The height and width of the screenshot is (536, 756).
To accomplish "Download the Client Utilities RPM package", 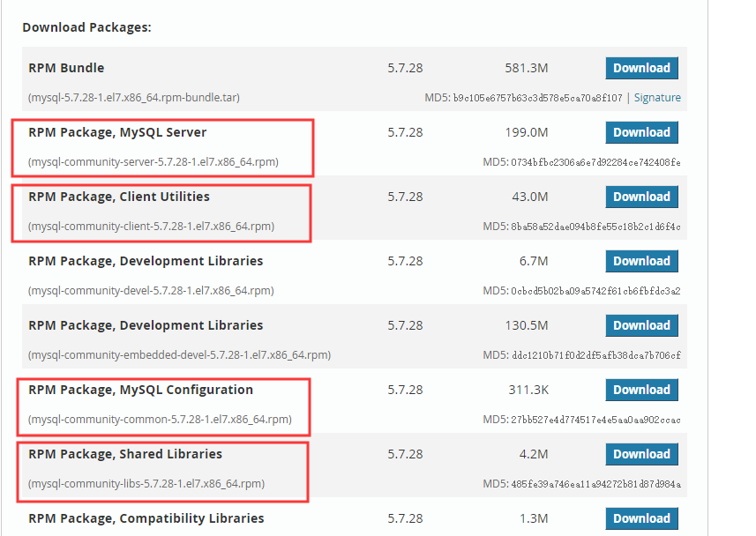I will coord(641,197).
